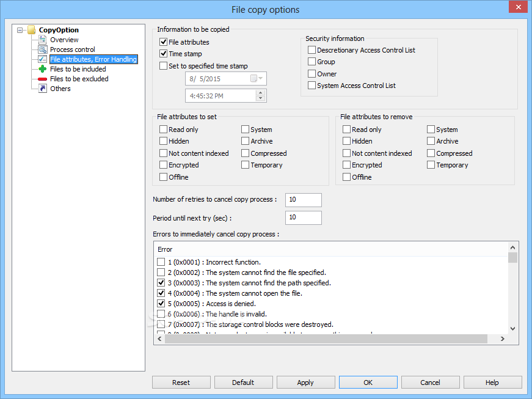Check System in attributes to remove
The height and width of the screenshot is (399, 532).
tap(431, 130)
